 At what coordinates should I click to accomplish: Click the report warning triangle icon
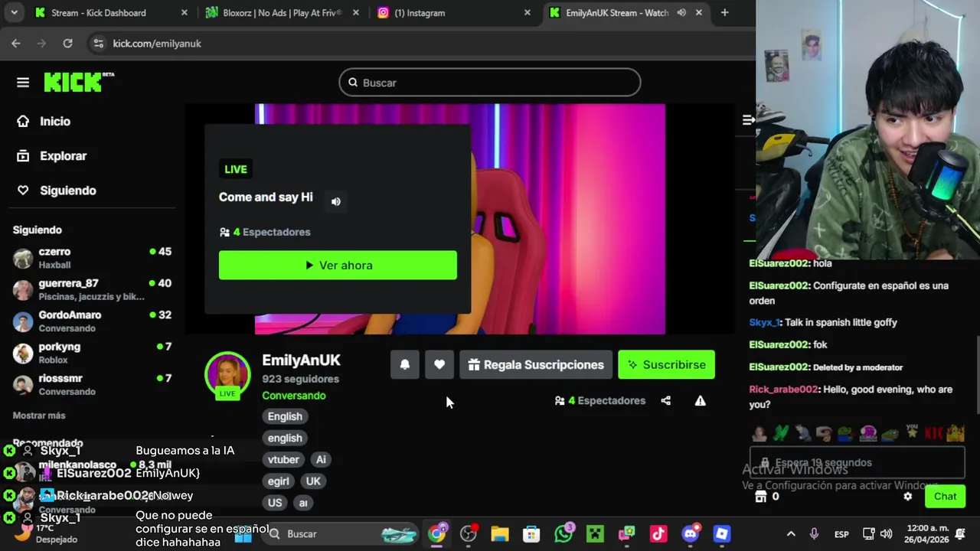(700, 400)
